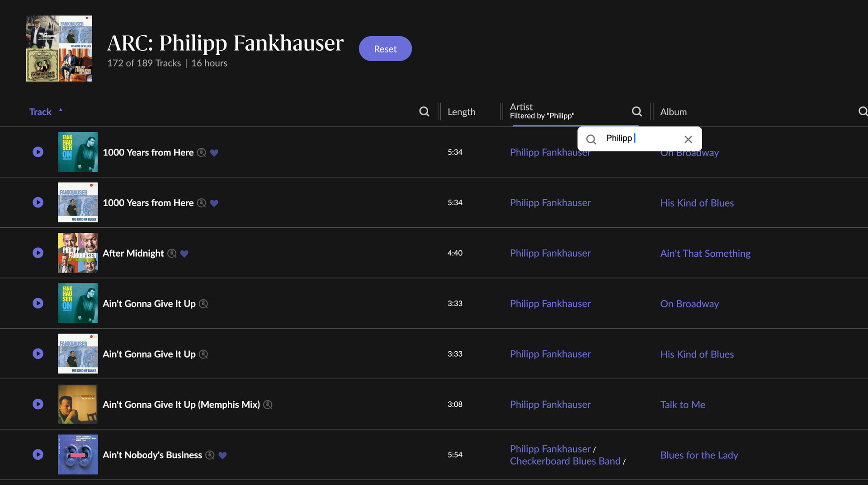The height and width of the screenshot is (485, 868).
Task: Unfavorite Ain't Nobody's Business with the heart
Action: [222, 455]
